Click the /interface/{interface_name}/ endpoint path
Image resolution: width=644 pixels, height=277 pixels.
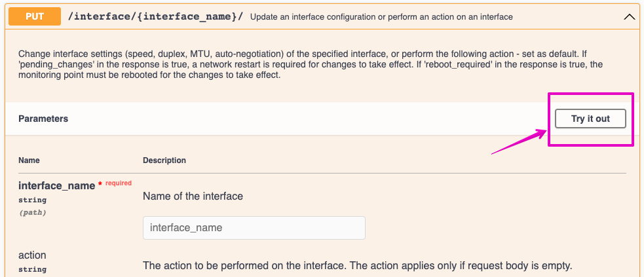155,16
